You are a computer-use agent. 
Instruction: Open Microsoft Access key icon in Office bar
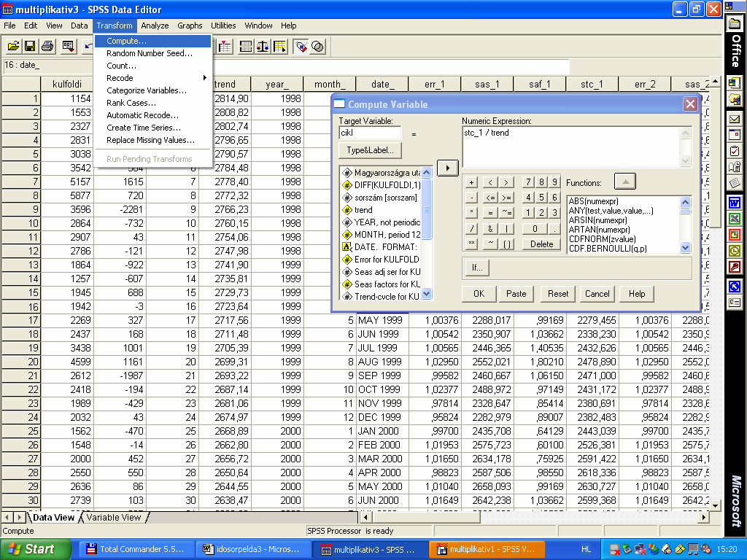[x=735, y=267]
